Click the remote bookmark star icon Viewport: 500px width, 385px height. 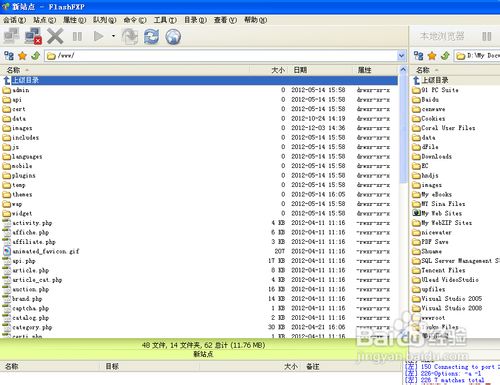tap(22, 56)
